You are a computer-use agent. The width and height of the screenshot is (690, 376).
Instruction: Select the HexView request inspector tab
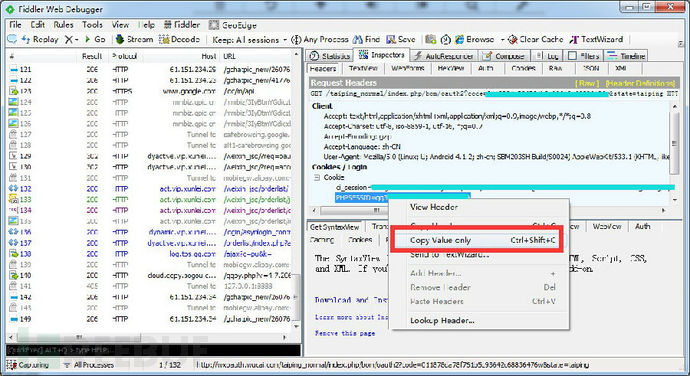point(451,69)
